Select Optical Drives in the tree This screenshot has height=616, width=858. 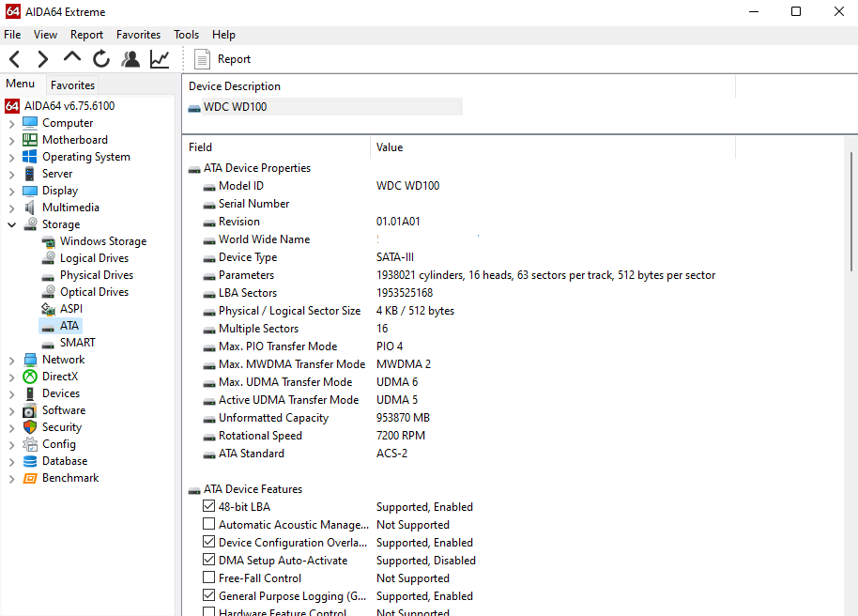pos(94,292)
